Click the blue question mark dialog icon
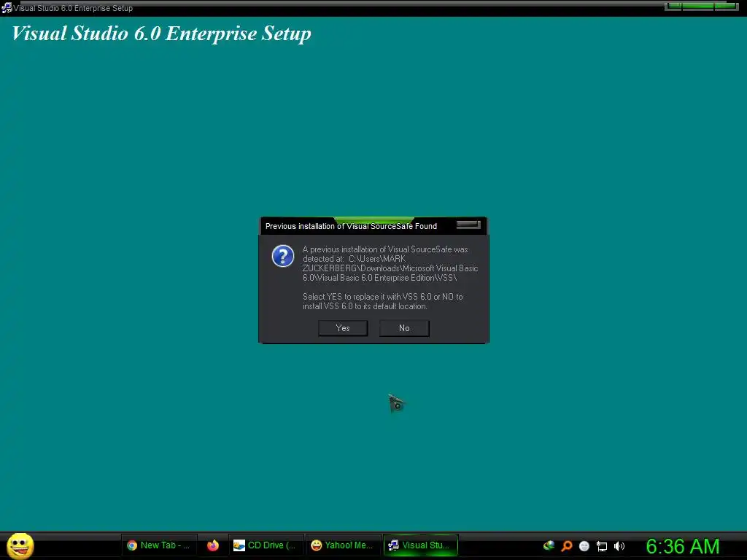 coord(283,256)
